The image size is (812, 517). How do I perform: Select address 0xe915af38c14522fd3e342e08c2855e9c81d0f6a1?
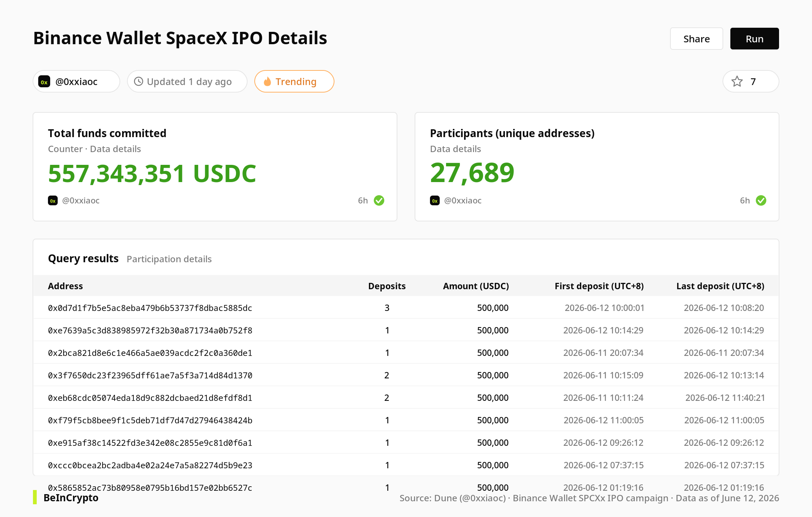coord(150,443)
